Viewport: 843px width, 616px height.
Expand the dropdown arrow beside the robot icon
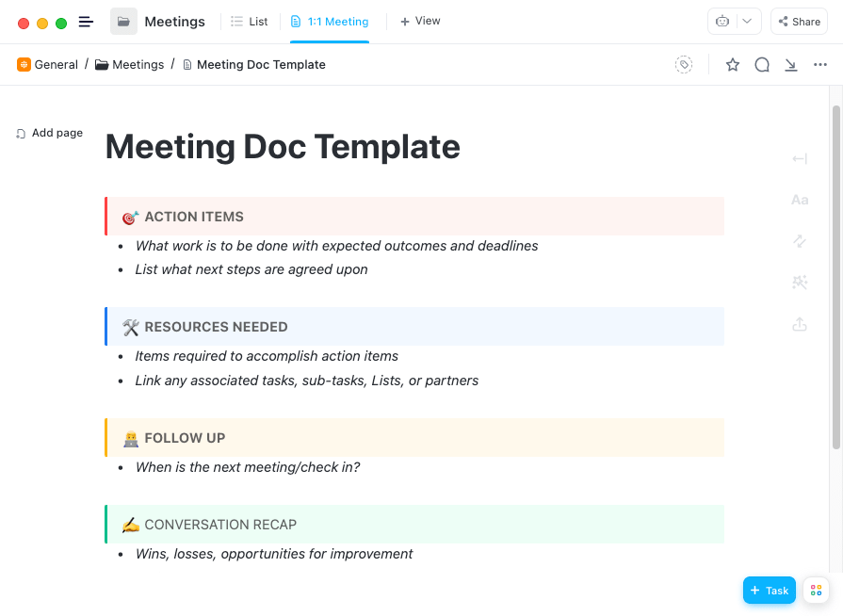(x=748, y=22)
